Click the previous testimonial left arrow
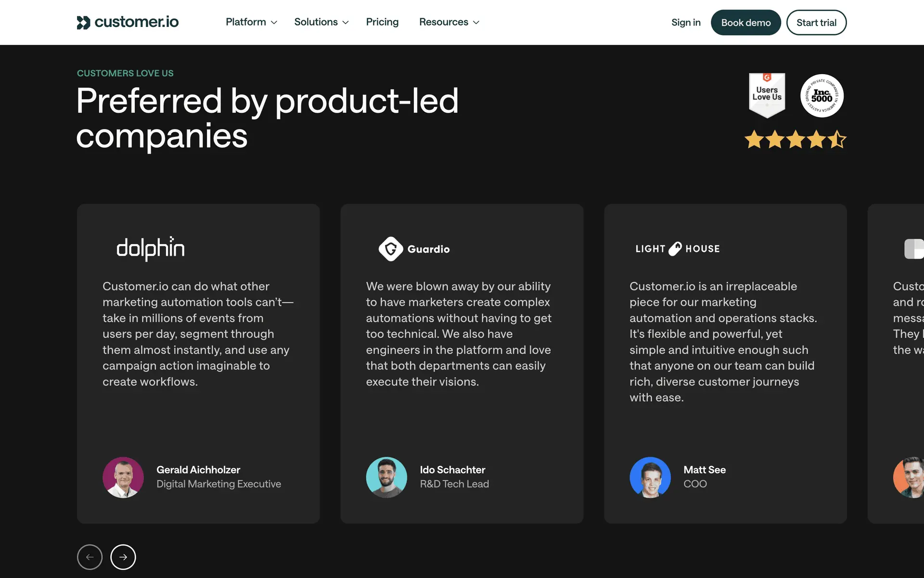 coord(90,557)
